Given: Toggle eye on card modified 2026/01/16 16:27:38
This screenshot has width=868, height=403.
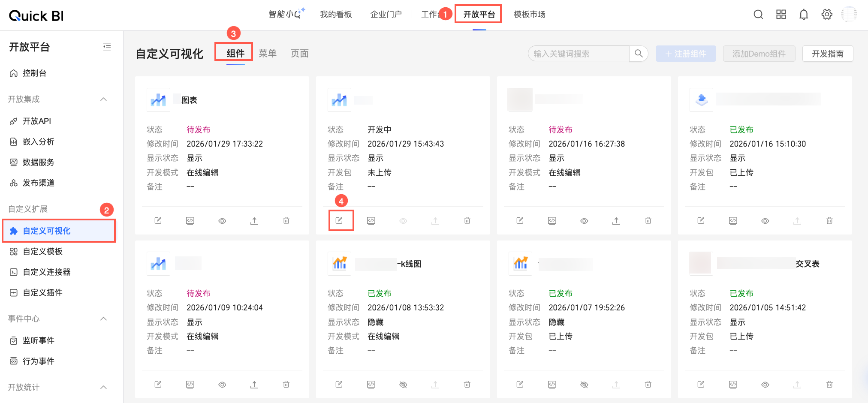Looking at the screenshot, I should pos(584,221).
